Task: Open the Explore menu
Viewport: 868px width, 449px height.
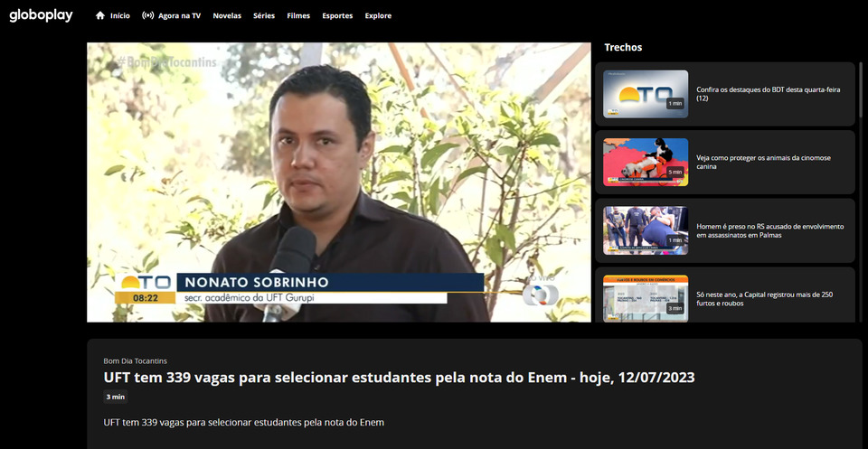Action: [378, 16]
